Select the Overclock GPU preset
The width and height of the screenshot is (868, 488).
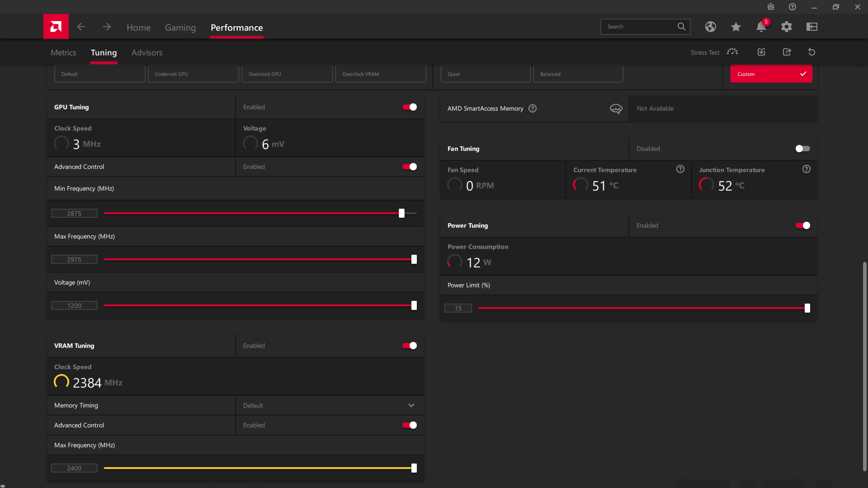tap(287, 74)
